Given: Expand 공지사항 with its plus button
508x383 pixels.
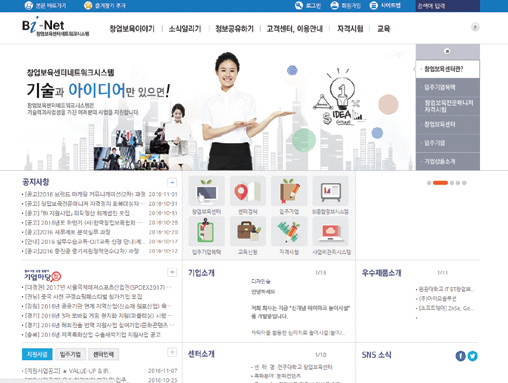Looking at the screenshot, I should click(172, 182).
